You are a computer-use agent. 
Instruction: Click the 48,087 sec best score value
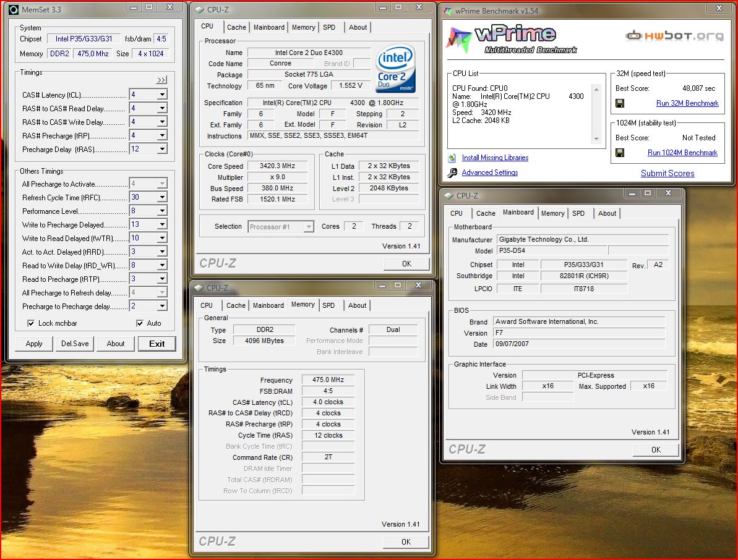[x=699, y=88]
